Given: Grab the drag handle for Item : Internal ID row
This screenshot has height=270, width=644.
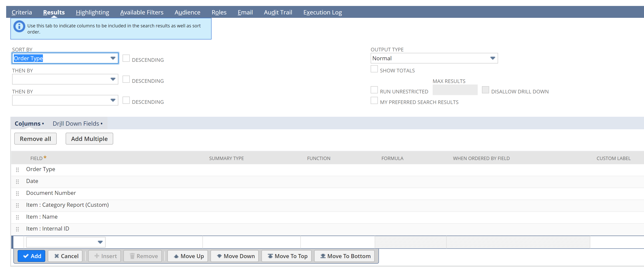Looking at the screenshot, I should pos(17,229).
